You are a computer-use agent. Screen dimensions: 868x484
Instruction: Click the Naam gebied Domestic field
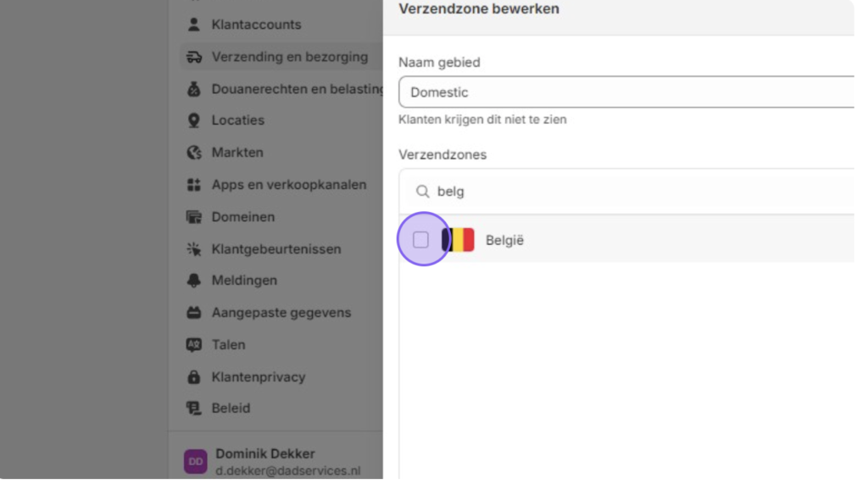626,92
